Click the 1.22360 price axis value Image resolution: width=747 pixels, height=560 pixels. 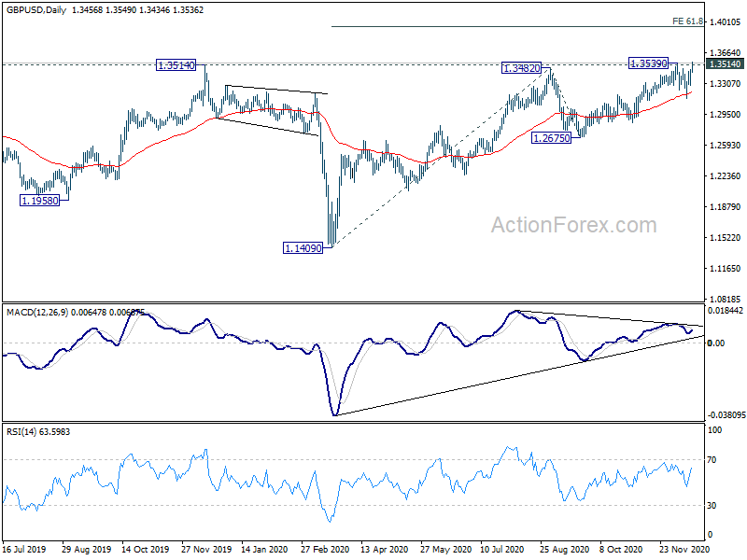coord(726,175)
